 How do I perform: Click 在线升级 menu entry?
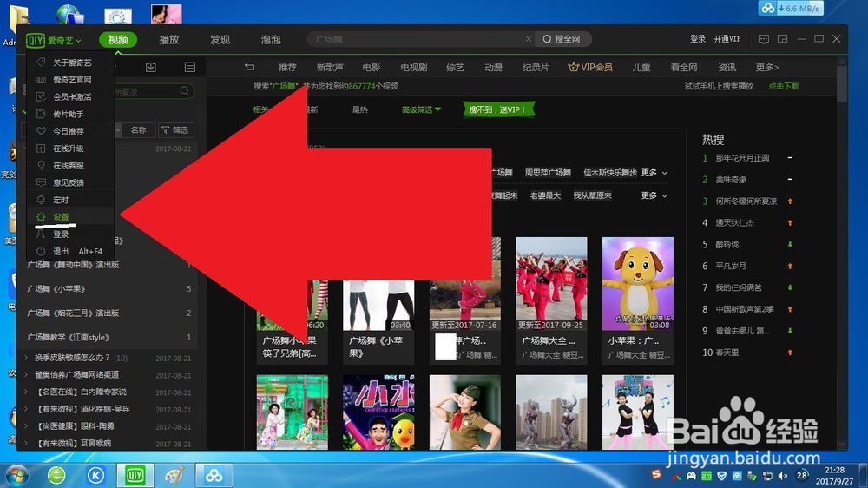click(x=71, y=148)
